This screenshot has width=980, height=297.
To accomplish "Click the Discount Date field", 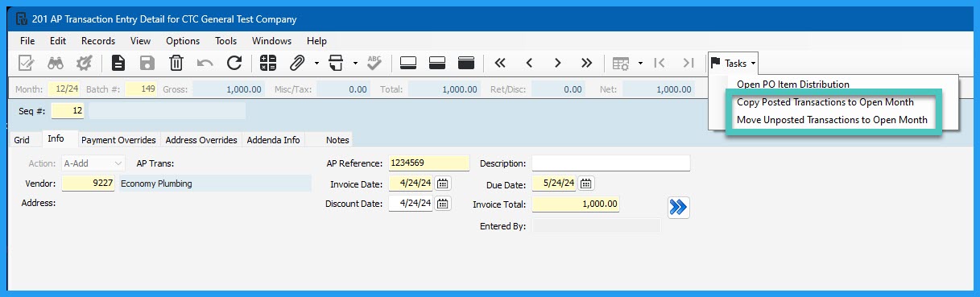I will pyautogui.click(x=411, y=204).
